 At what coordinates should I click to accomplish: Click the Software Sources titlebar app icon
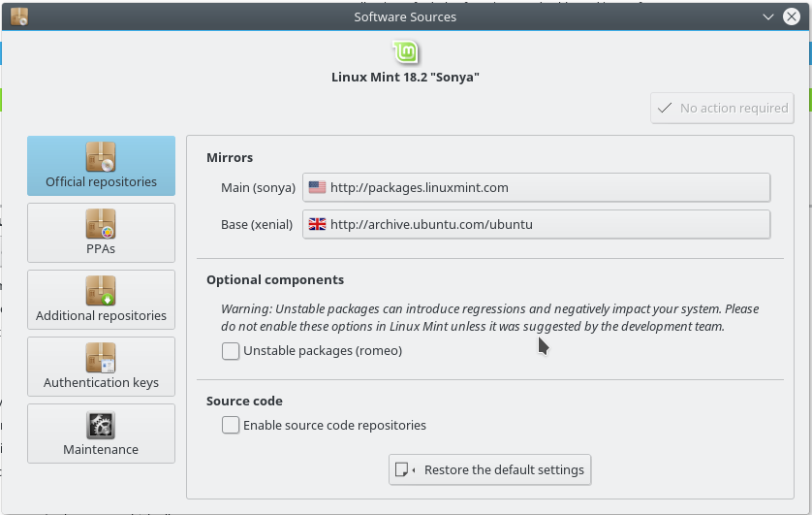[x=19, y=16]
